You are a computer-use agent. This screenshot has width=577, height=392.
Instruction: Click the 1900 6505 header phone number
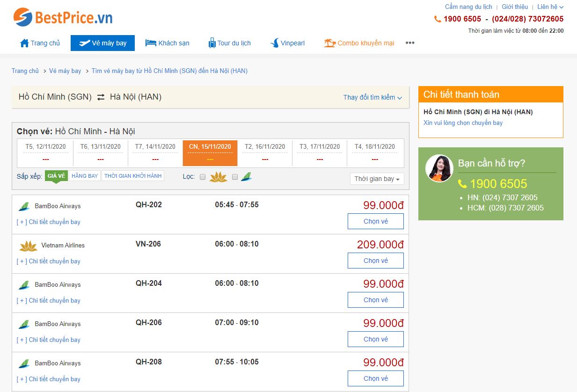pyautogui.click(x=462, y=19)
